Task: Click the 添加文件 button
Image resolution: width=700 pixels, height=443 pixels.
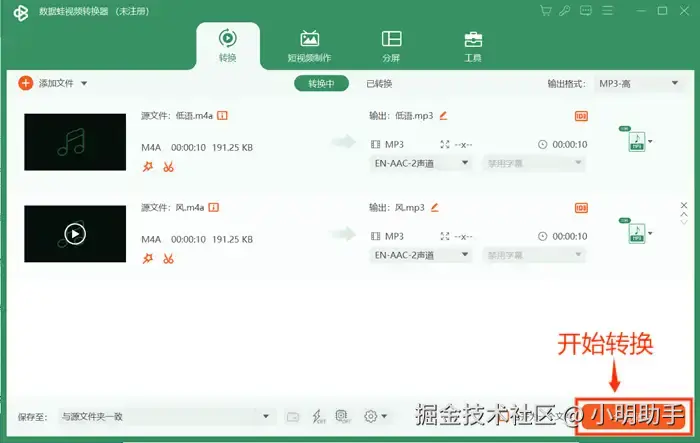Action: 46,83
